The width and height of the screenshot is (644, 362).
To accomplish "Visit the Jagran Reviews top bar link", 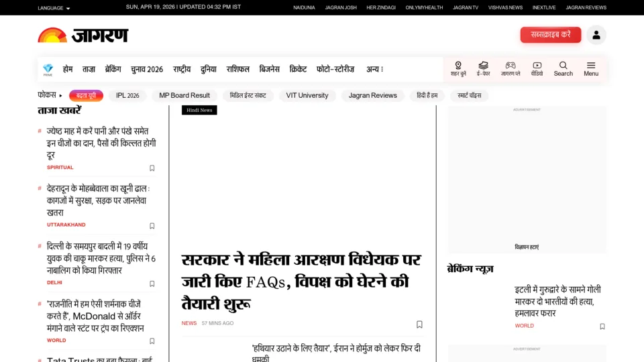I will pos(586,8).
